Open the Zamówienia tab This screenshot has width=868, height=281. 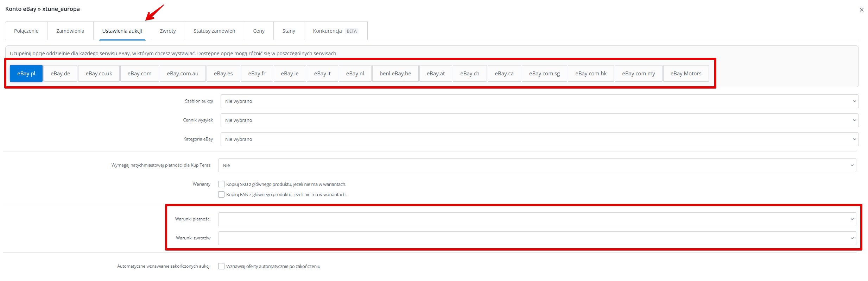pos(70,31)
